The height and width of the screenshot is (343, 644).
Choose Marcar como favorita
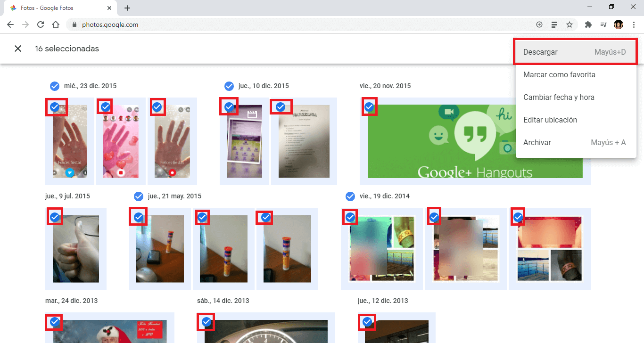(576, 74)
